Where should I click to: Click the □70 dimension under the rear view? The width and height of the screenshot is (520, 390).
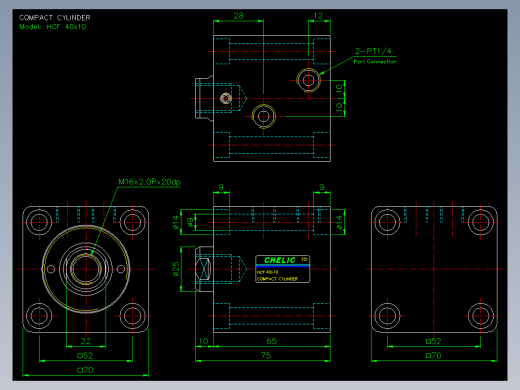pos(433,355)
